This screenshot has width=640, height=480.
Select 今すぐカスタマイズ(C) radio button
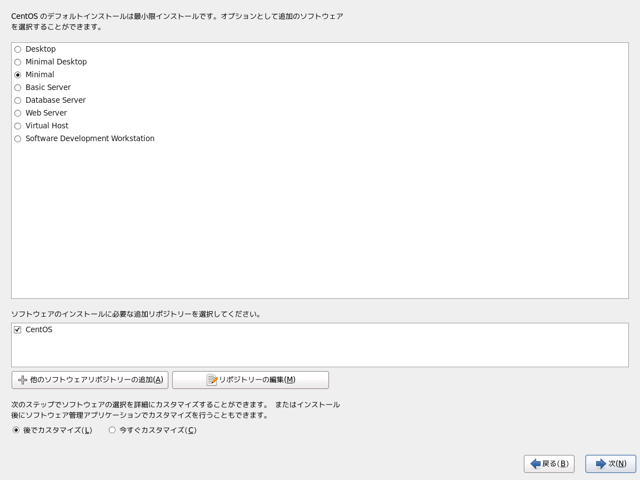[x=112, y=430]
